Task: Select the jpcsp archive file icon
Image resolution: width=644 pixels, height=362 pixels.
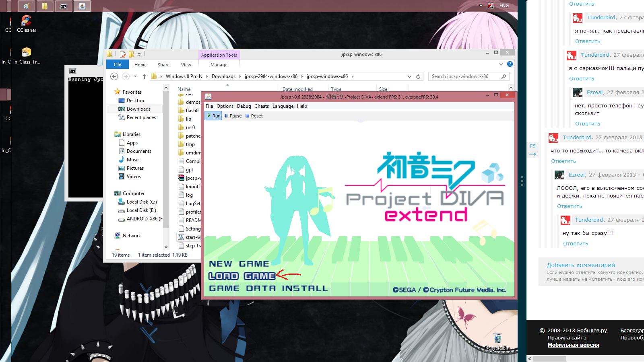Action: point(181,178)
